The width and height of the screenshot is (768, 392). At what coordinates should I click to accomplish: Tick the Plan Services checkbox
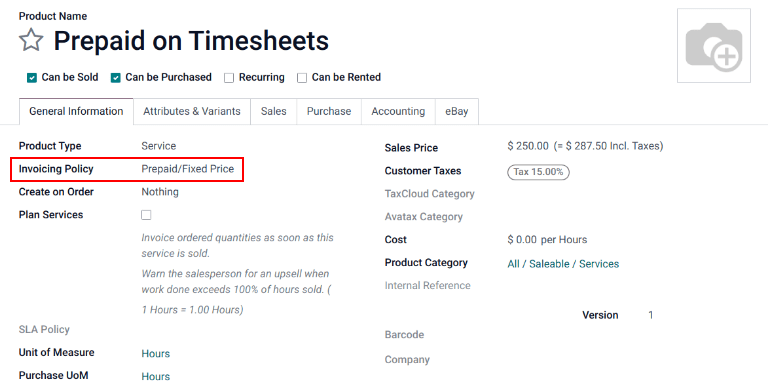click(x=146, y=215)
